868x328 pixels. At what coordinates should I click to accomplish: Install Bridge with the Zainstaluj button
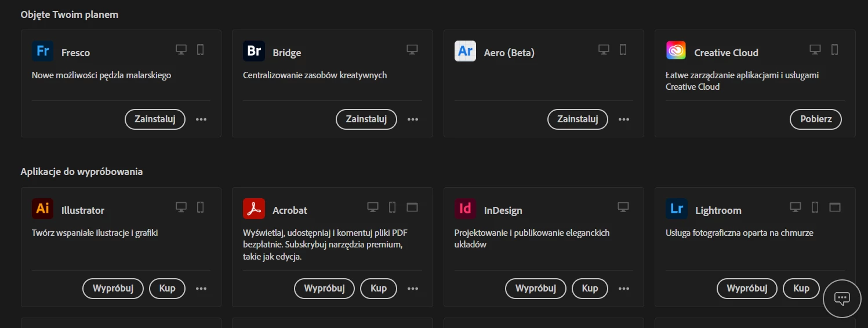tap(366, 119)
